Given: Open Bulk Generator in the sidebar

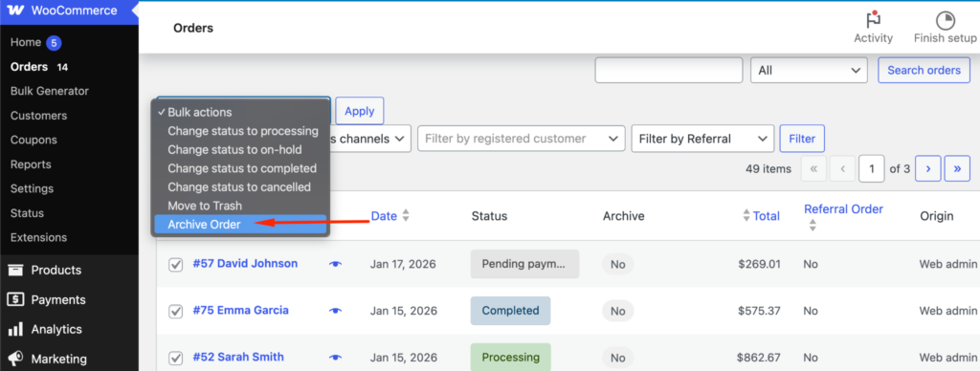Looking at the screenshot, I should pyautogui.click(x=50, y=91).
